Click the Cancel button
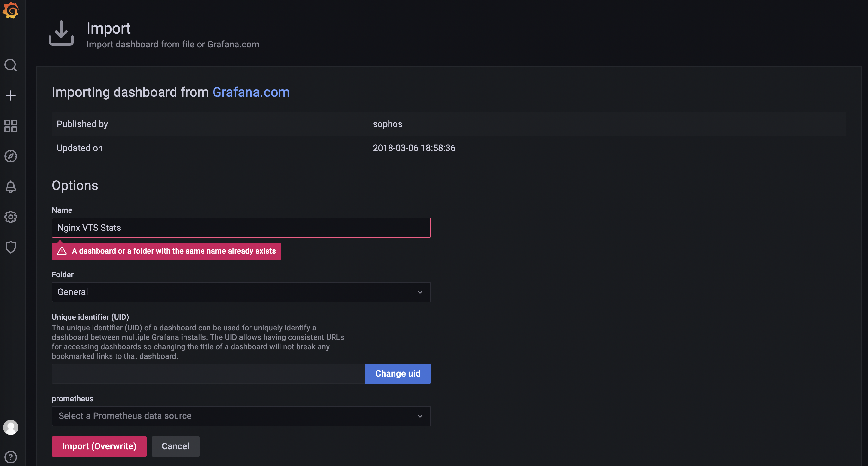The height and width of the screenshot is (466, 868). tap(175, 446)
